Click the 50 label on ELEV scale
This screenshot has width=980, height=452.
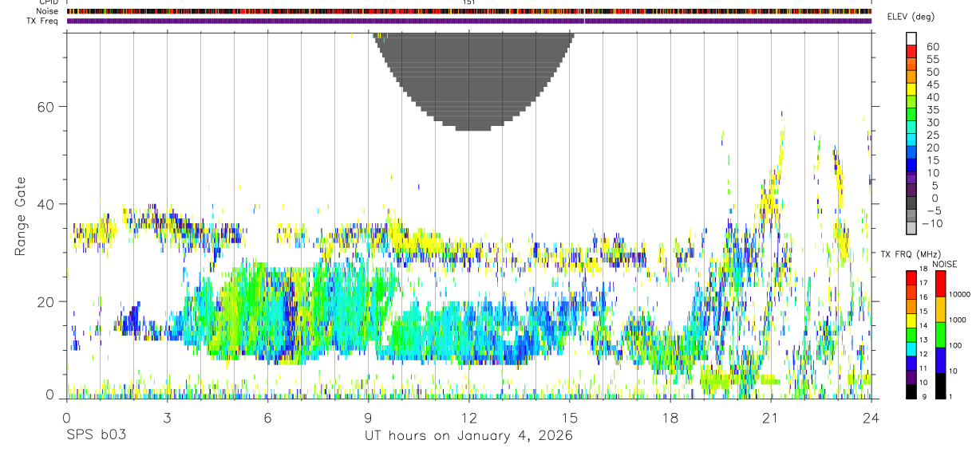(x=931, y=72)
